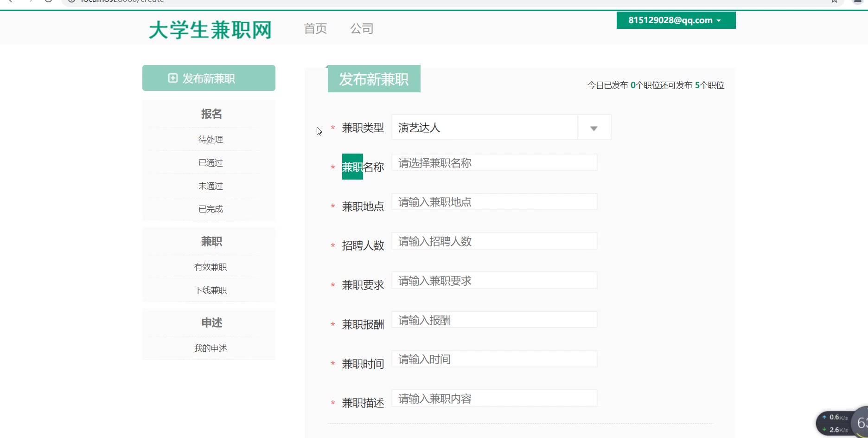Image resolution: width=868 pixels, height=438 pixels.
Task: Open 下线兼职 in the sidebar
Action: [211, 290]
